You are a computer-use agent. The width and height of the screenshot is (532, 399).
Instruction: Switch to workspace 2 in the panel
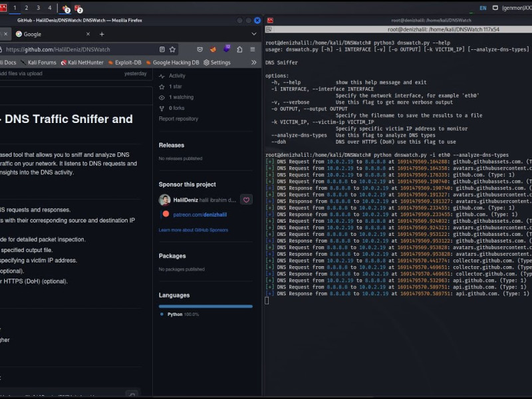click(27, 7)
